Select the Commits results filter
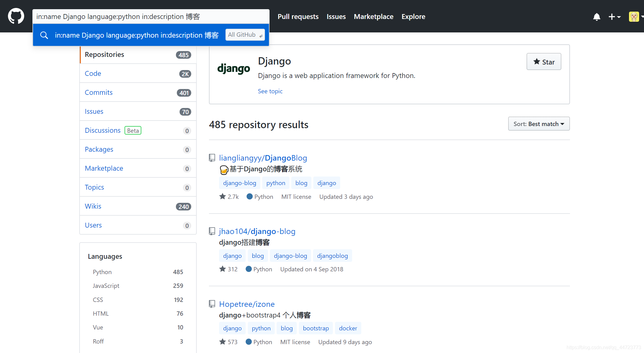 coord(138,92)
